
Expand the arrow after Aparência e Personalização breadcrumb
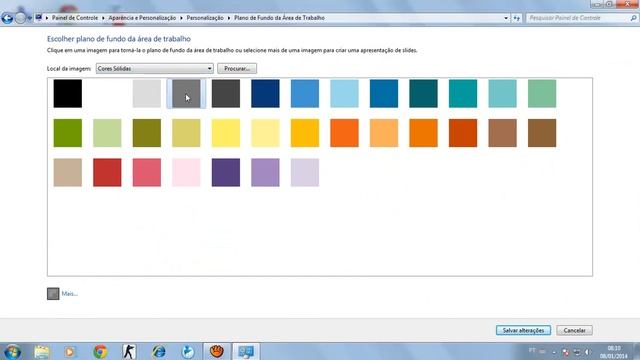[181, 18]
